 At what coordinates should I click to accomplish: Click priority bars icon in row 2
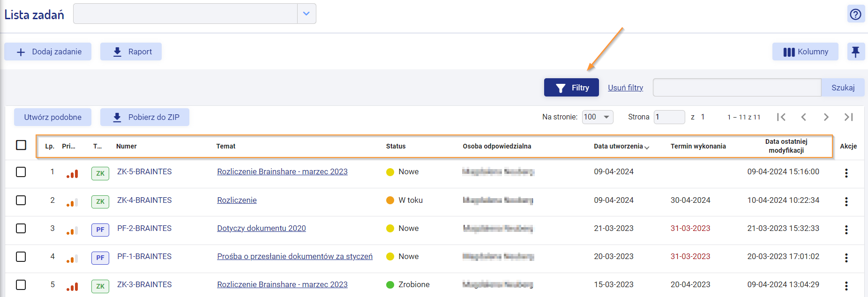coord(72,202)
